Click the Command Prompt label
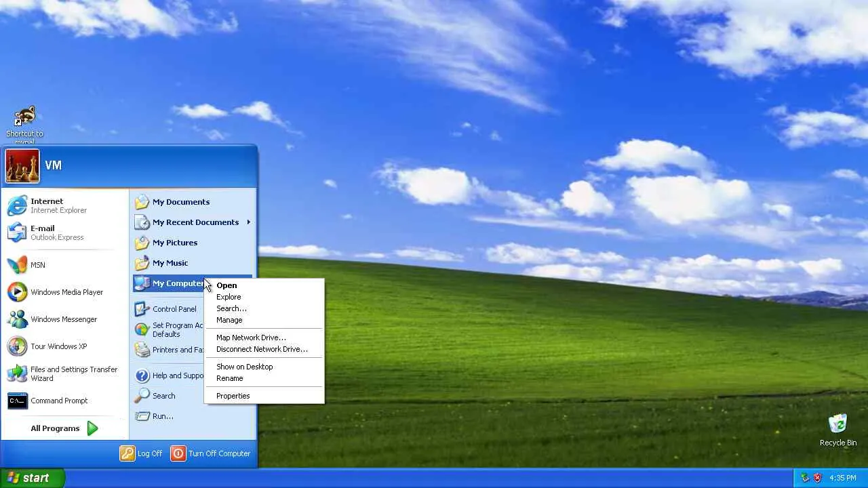The height and width of the screenshot is (488, 868). click(59, 401)
